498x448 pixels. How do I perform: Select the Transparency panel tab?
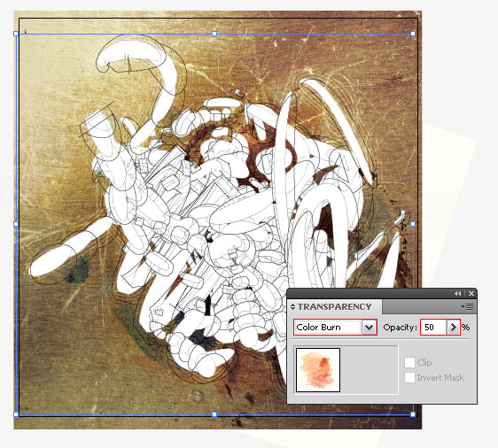(334, 307)
